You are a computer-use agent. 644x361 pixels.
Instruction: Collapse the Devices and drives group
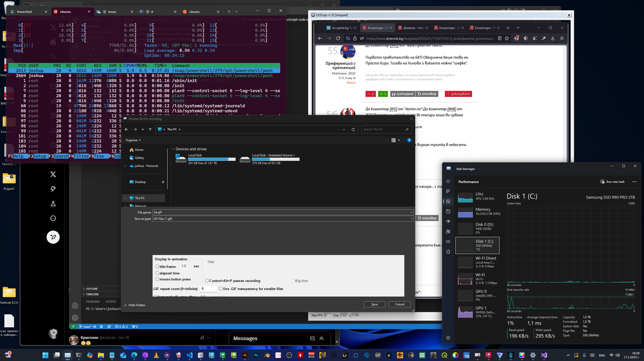tap(173, 149)
